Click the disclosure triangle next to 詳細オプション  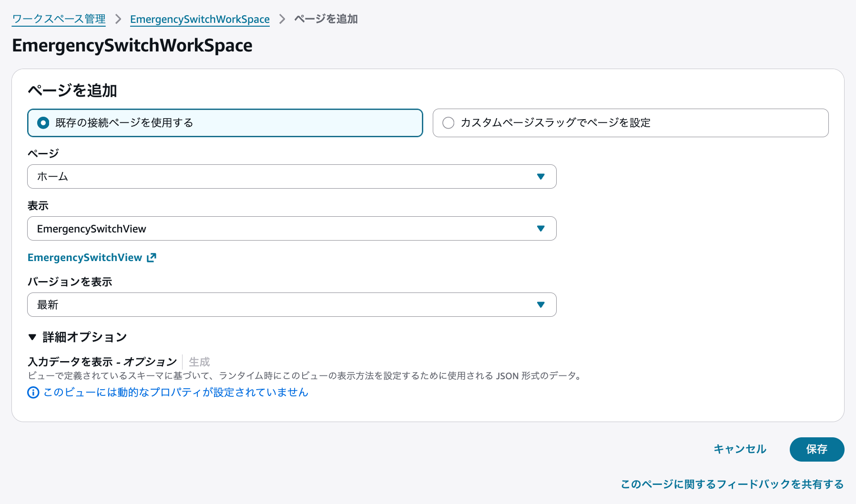click(x=31, y=337)
